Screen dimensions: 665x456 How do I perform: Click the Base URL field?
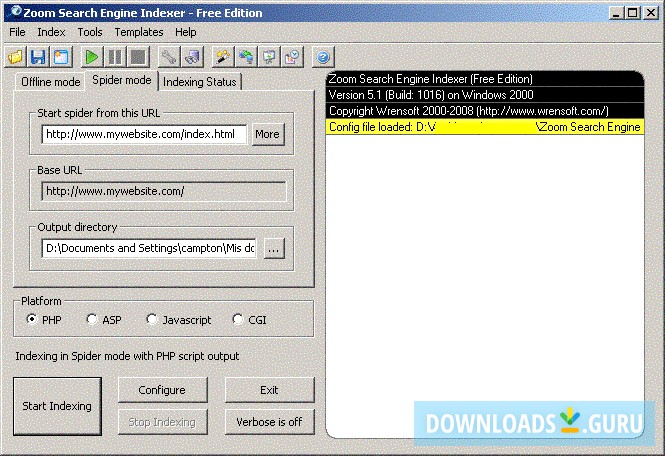click(x=164, y=191)
